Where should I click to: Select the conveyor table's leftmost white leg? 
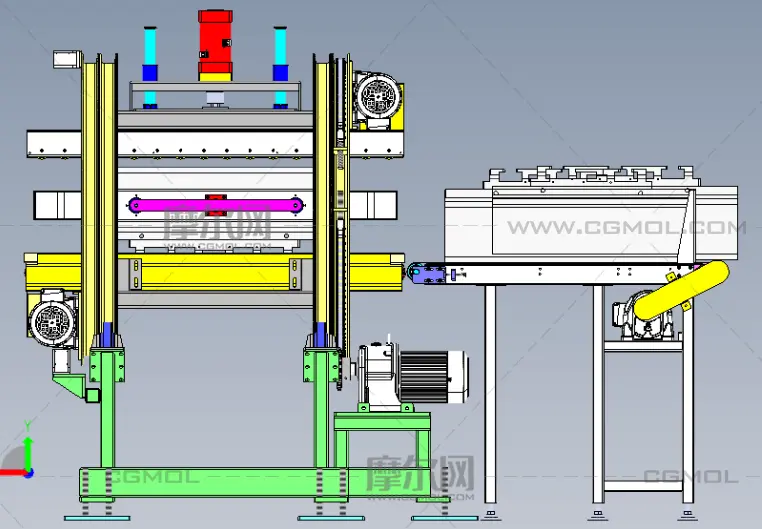490,395
